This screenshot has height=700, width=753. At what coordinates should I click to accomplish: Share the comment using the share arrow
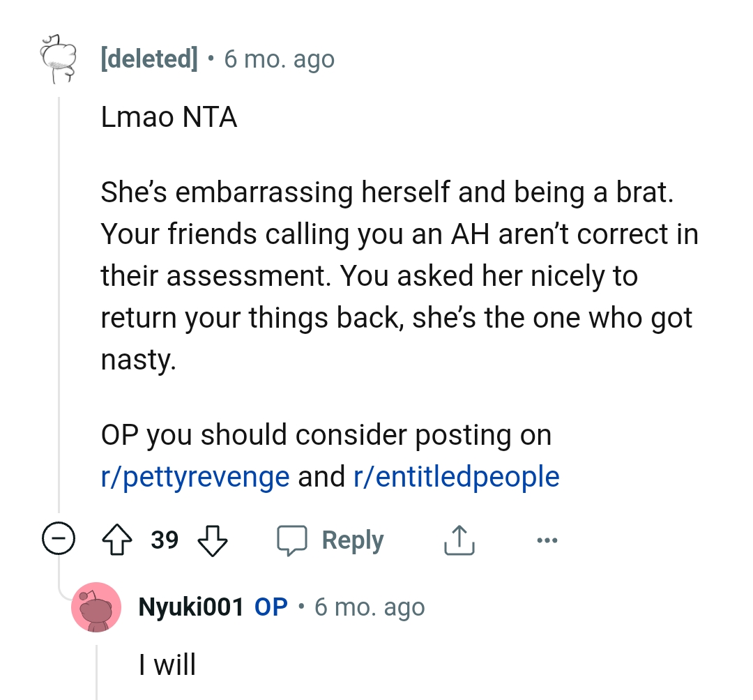coord(458,540)
